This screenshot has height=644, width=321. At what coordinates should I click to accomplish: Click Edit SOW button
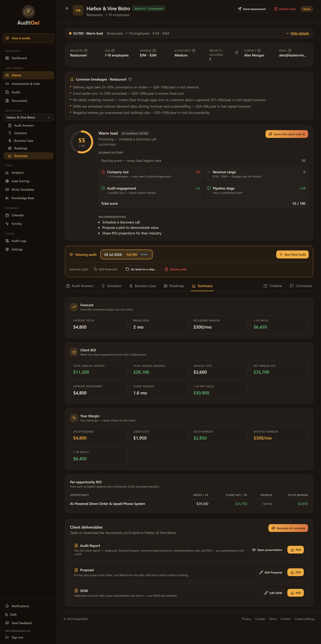coord(273,593)
